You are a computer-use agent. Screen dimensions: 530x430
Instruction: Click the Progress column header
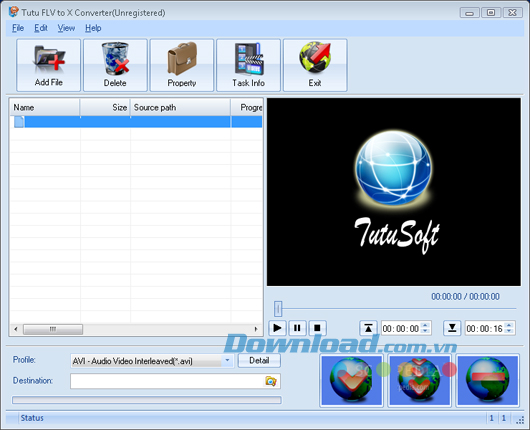click(x=247, y=108)
